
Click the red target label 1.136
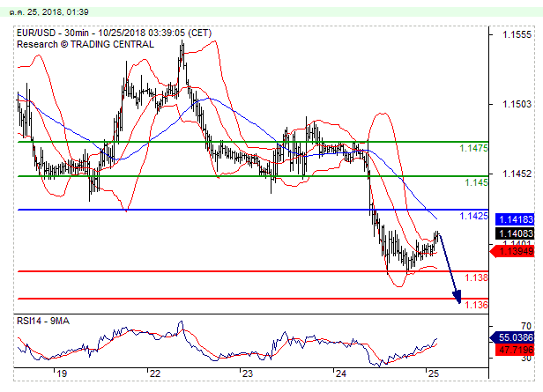pos(476,305)
